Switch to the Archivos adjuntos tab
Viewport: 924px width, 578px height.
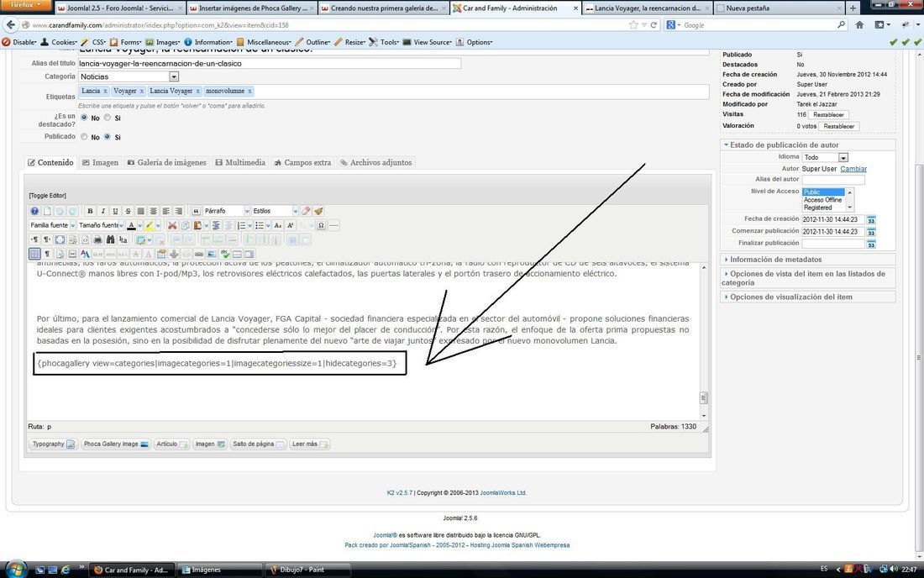pyautogui.click(x=375, y=163)
